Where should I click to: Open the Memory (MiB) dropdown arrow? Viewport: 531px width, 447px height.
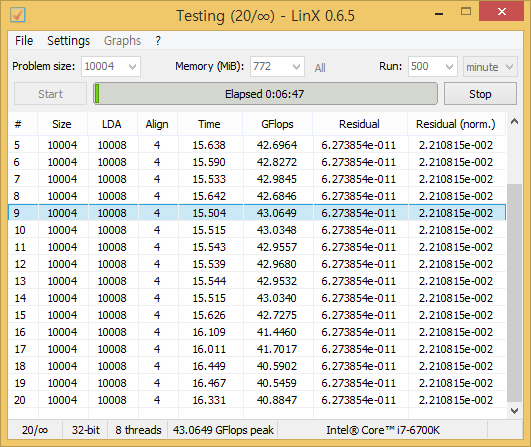pos(296,67)
